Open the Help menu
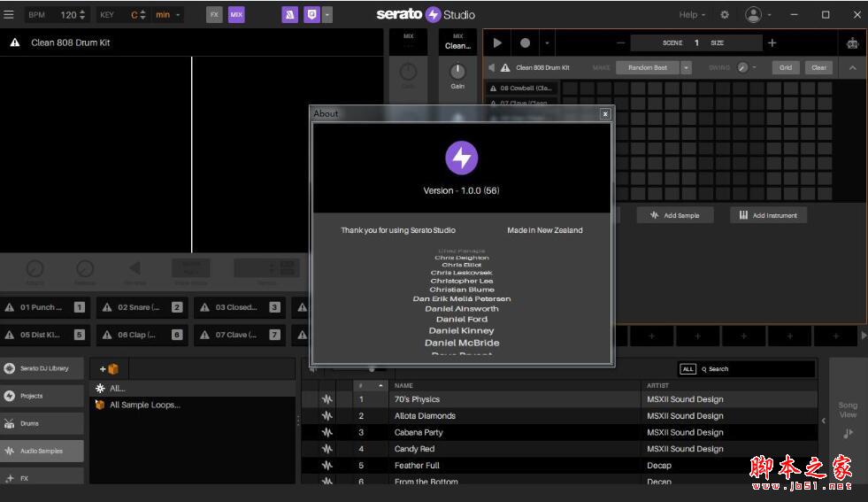 692,15
